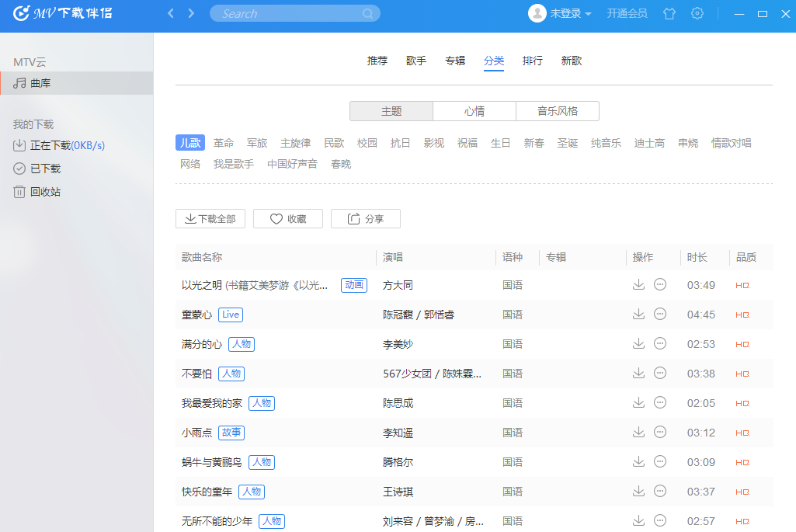Viewport: 796px width, 532px height.
Task: Click the HQ quality label for 小雨点
Action: click(x=742, y=433)
